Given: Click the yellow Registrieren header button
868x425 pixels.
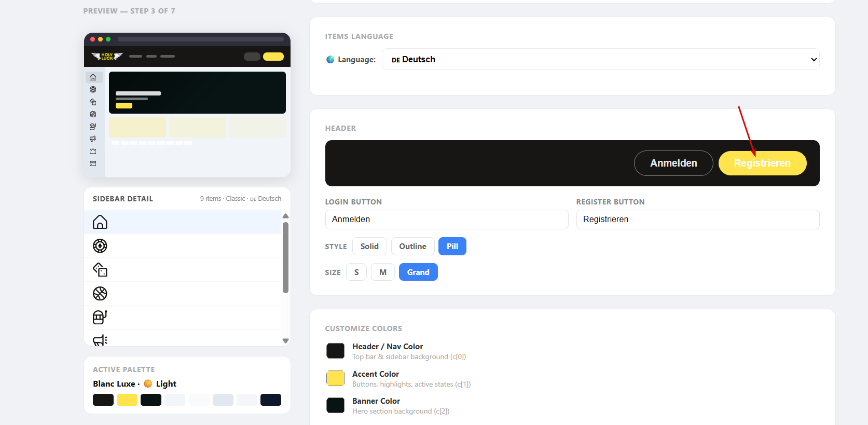Looking at the screenshot, I should 762,163.
